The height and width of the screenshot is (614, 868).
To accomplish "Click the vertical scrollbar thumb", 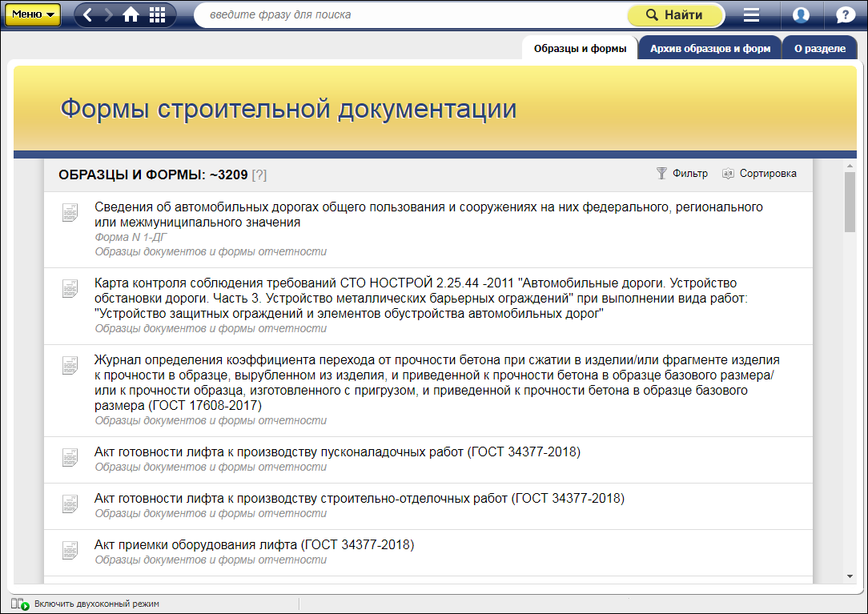I will click(x=850, y=201).
